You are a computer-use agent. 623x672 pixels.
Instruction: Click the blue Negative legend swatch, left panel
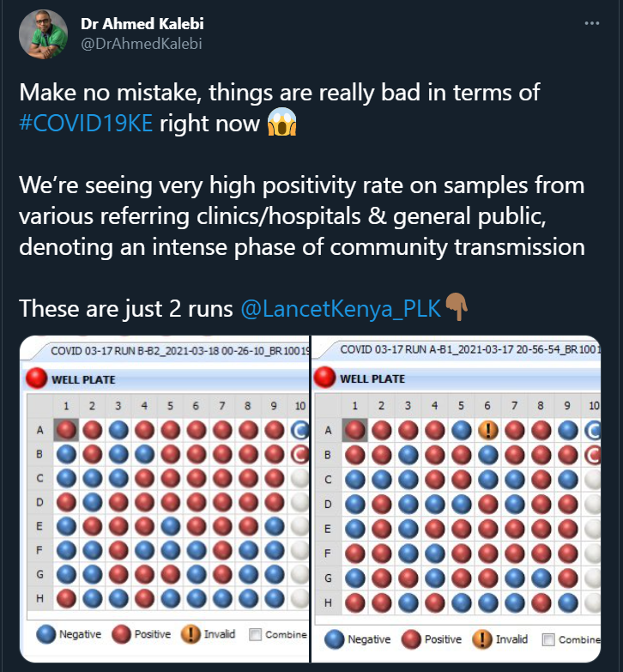tap(45, 635)
